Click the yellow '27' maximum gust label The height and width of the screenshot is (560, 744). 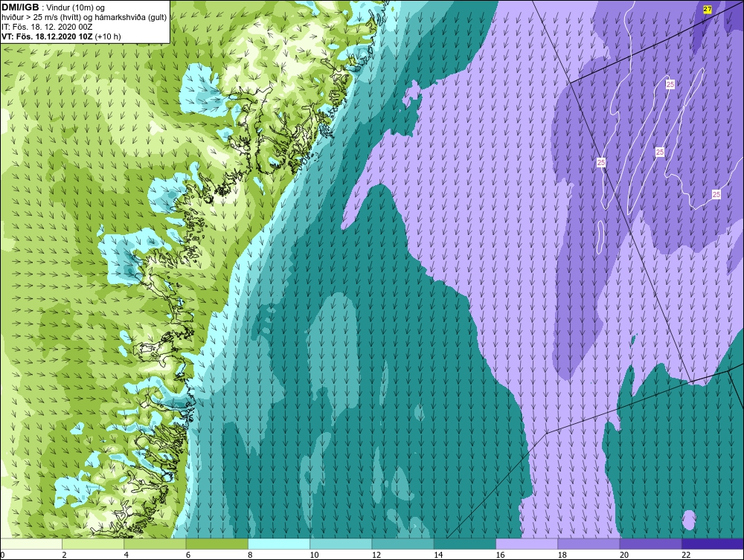pos(707,10)
